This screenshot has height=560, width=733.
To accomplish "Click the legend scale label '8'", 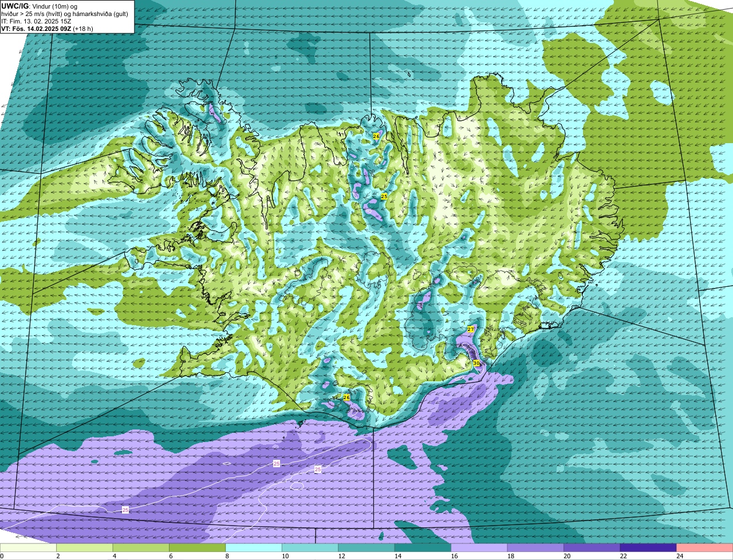I will coord(227,556).
